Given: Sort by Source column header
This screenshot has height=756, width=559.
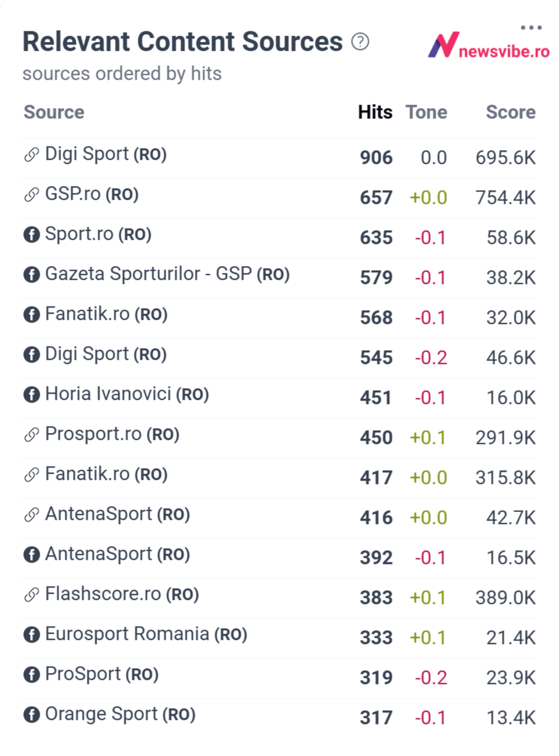Looking at the screenshot, I should (x=54, y=112).
